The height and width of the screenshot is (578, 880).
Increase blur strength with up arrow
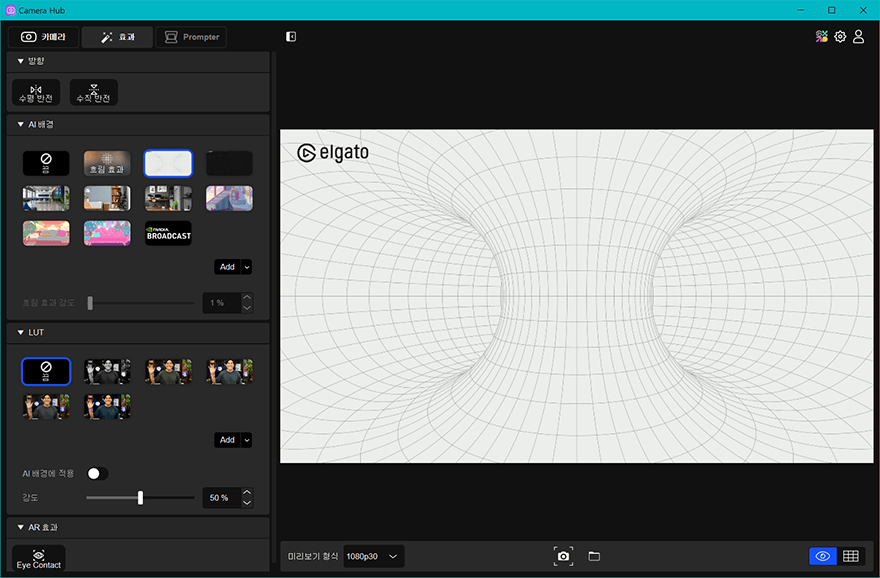click(247, 297)
